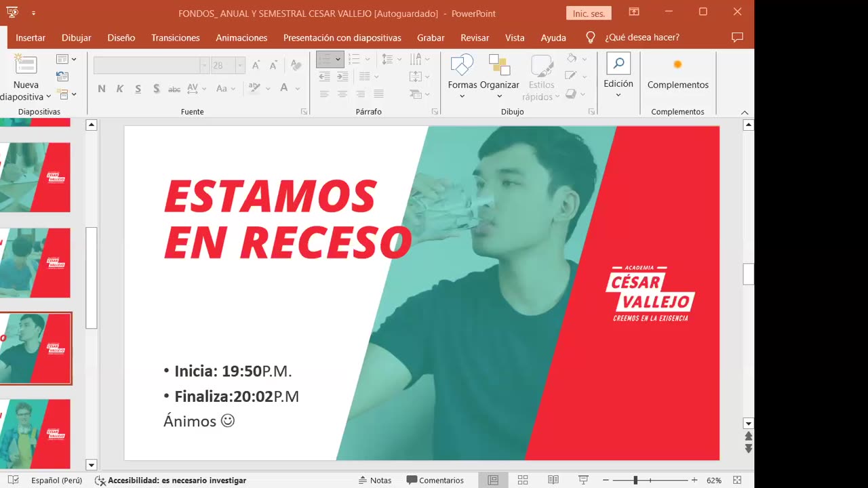Open character spacing (AV) options
This screenshot has height=488, width=868.
coord(196,88)
